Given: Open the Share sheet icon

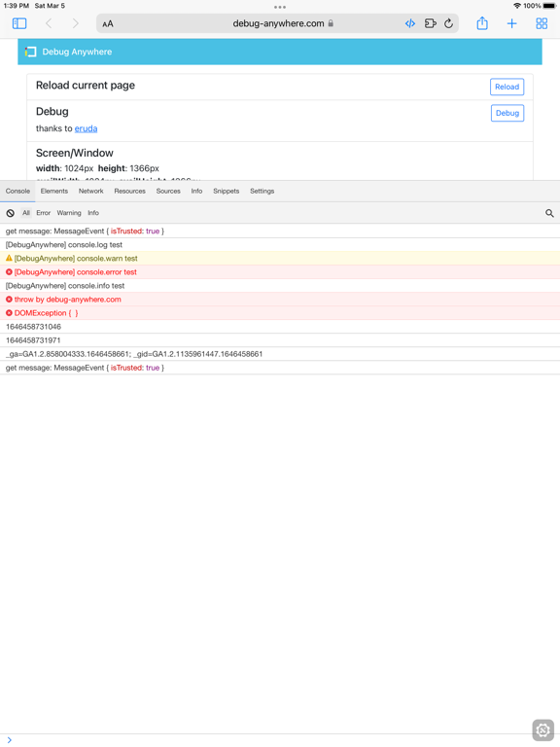Looking at the screenshot, I should [x=482, y=23].
